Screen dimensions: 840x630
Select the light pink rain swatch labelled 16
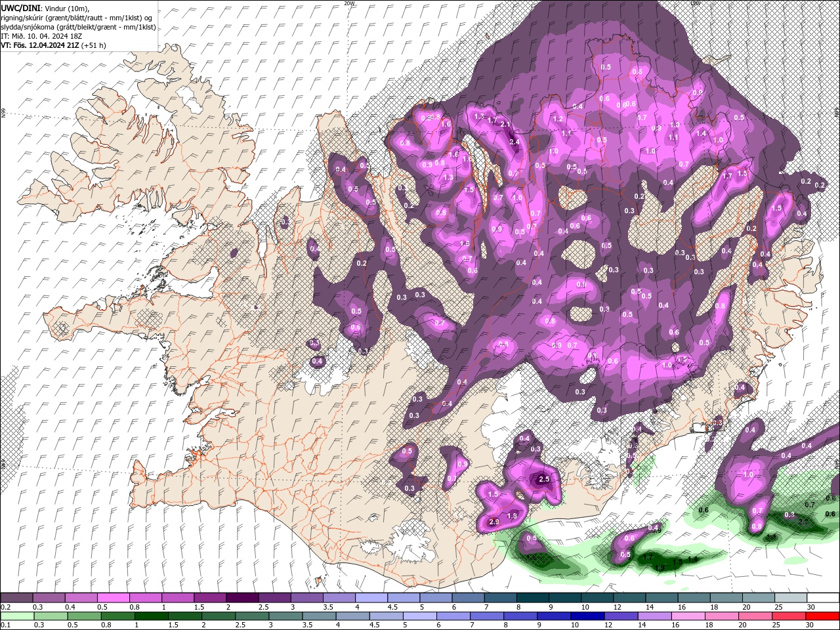coord(688,616)
